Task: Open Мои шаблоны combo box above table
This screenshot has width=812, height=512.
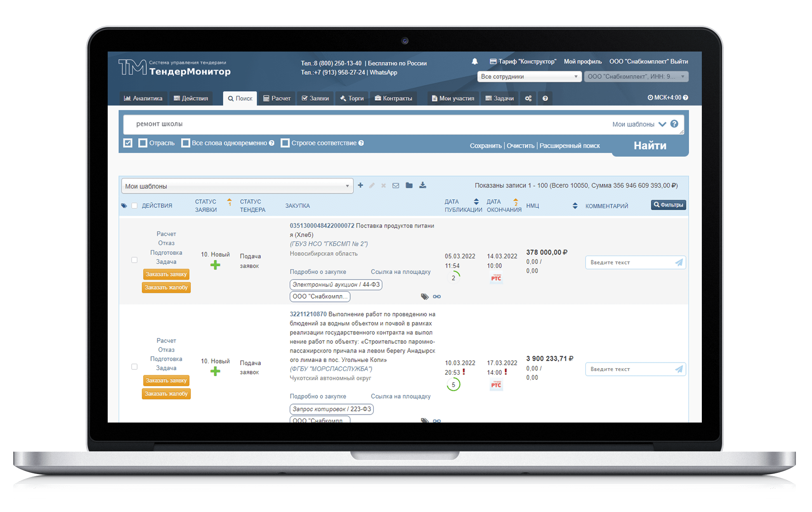Action: (237, 186)
